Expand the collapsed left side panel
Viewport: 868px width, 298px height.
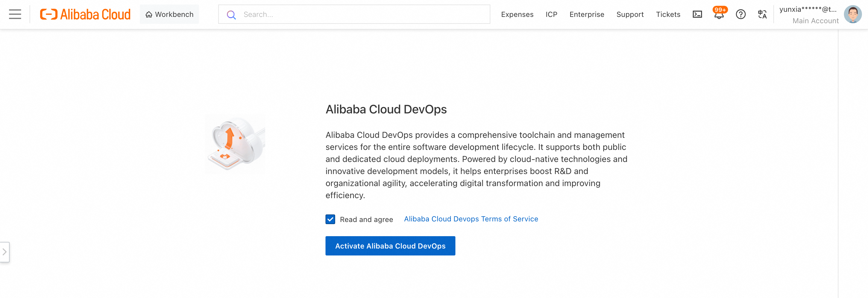pos(5,252)
